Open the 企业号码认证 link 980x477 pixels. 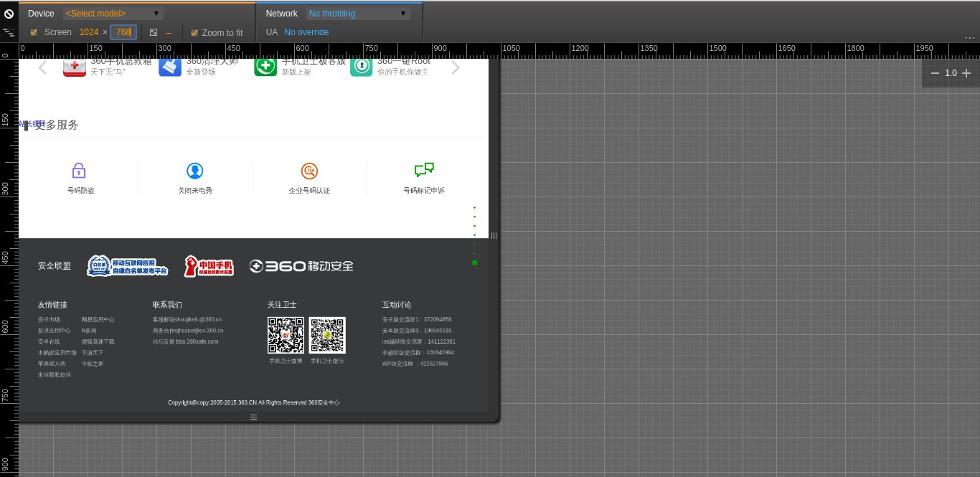coord(309,191)
